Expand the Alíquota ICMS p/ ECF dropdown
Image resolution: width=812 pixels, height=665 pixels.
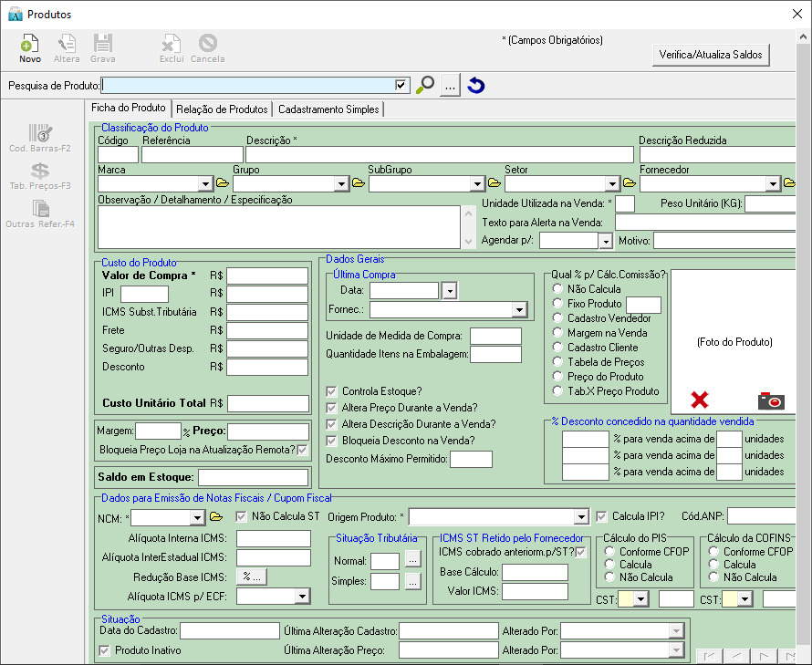(x=302, y=596)
